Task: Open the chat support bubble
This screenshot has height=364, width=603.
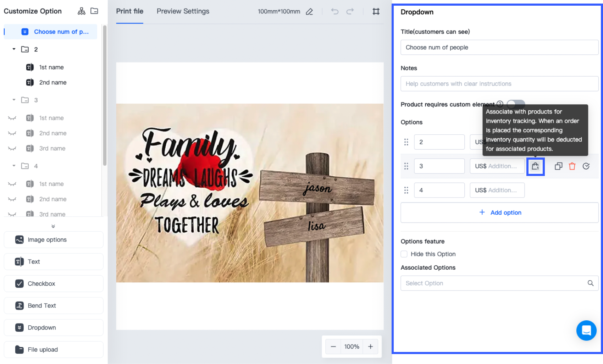Action: [x=586, y=330]
